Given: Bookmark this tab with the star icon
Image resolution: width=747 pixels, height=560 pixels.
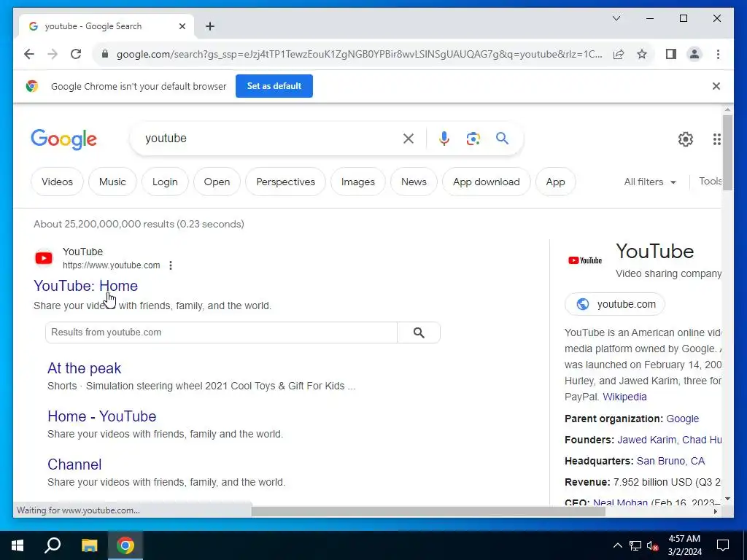Looking at the screenshot, I should tap(642, 54).
